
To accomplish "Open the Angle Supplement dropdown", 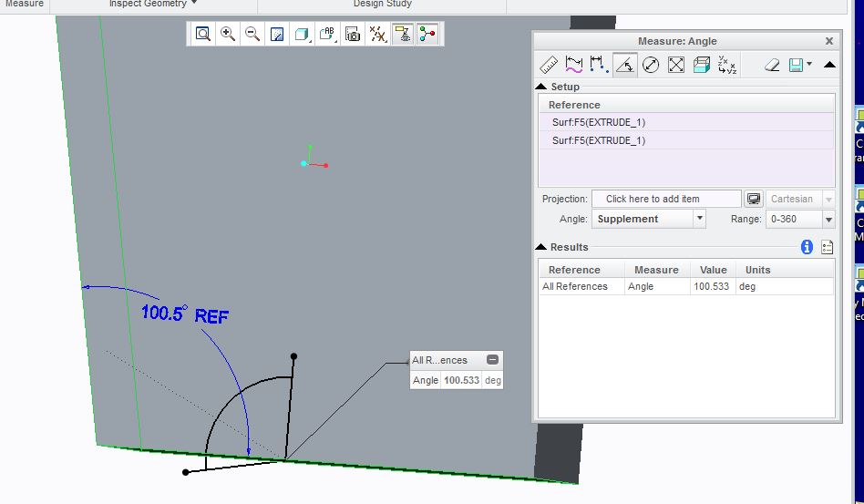I will [x=699, y=219].
